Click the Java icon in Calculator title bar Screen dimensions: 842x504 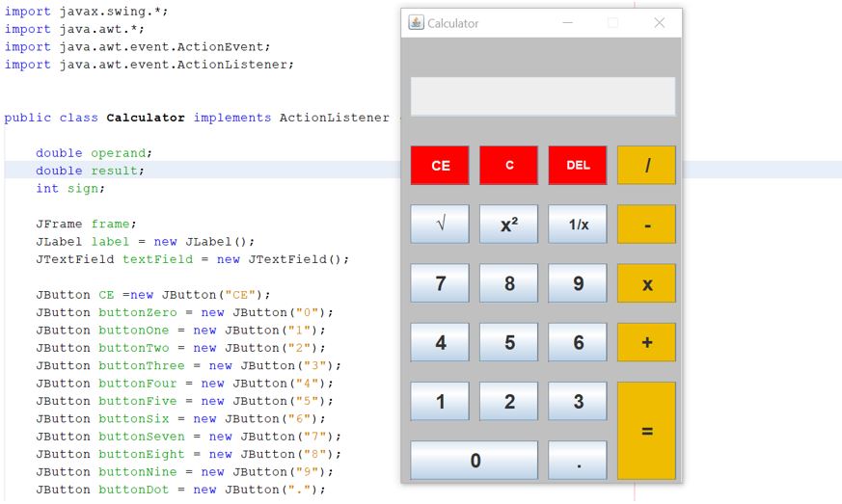[x=416, y=23]
